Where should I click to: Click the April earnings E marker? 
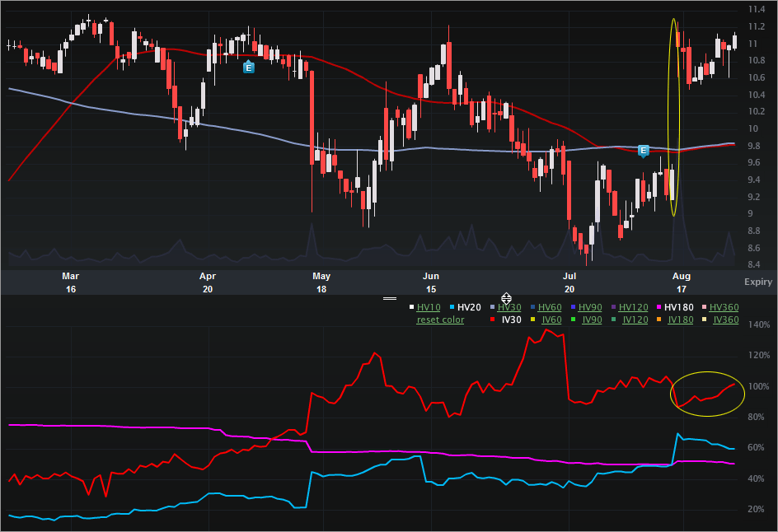click(x=249, y=67)
